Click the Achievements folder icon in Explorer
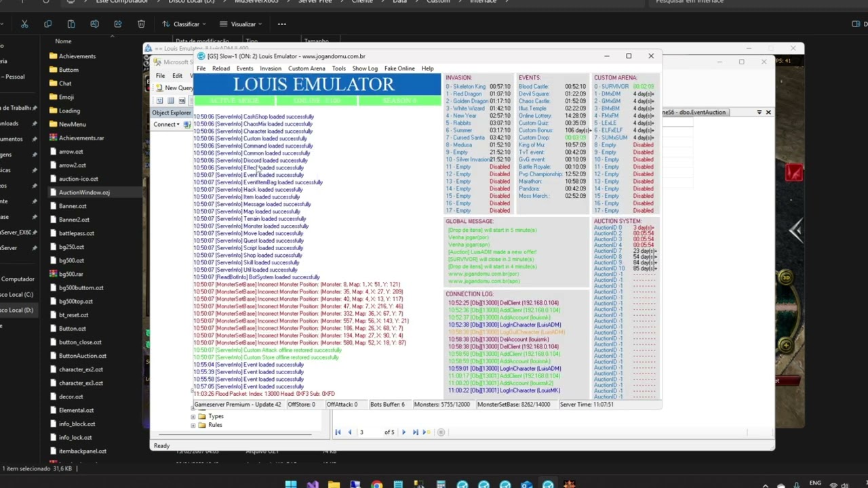This screenshot has width=868, height=488. [x=54, y=56]
